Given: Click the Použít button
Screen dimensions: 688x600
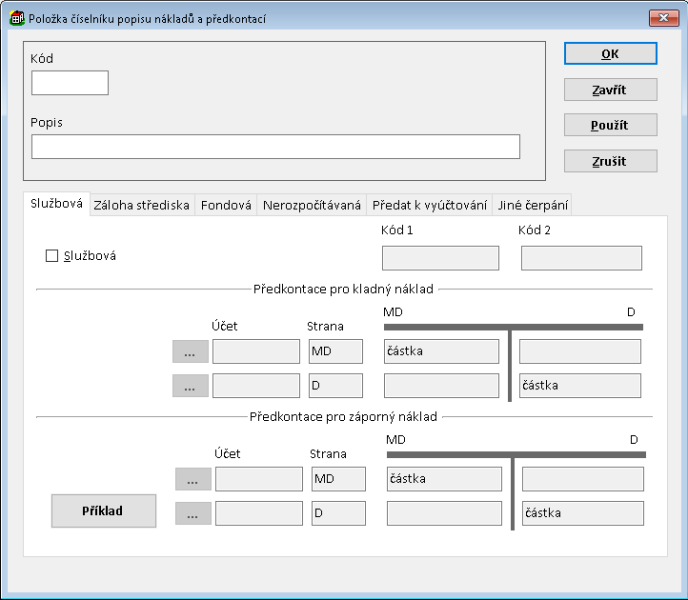Looking at the screenshot, I should (610, 125).
